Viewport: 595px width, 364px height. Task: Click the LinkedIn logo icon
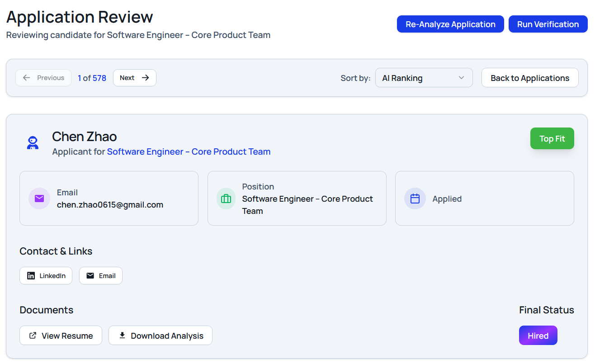point(31,276)
